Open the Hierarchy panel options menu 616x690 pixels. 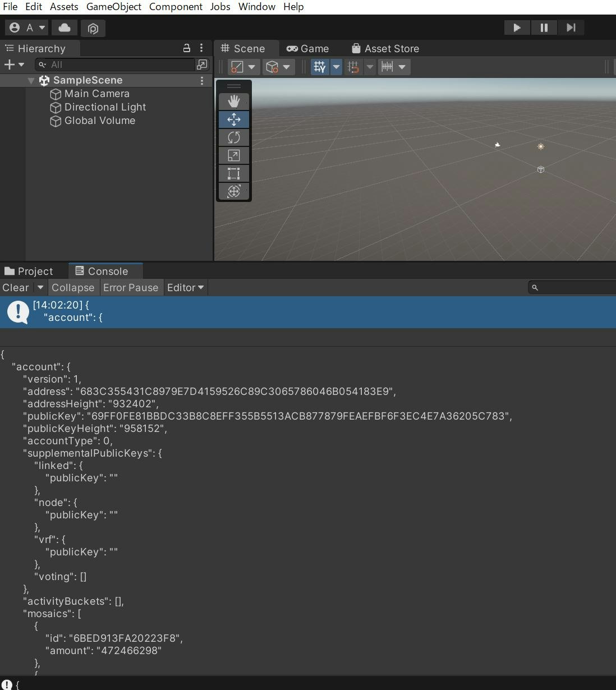[x=201, y=48]
